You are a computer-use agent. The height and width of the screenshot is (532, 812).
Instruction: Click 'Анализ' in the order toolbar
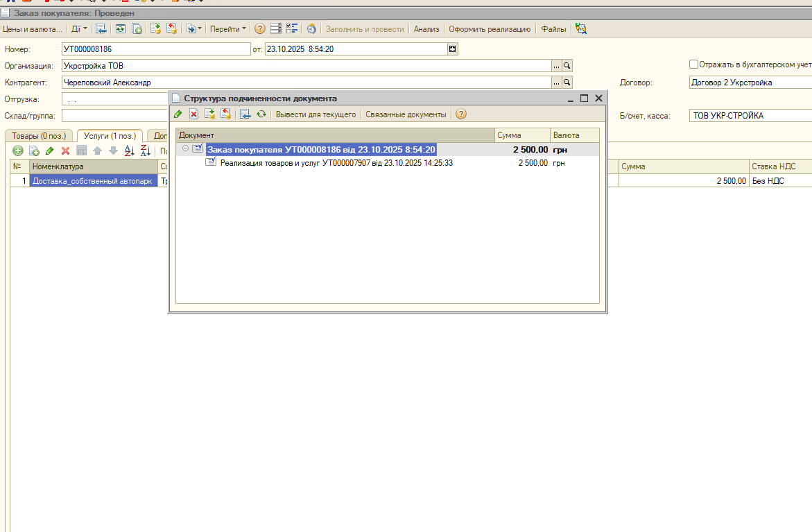click(x=426, y=29)
